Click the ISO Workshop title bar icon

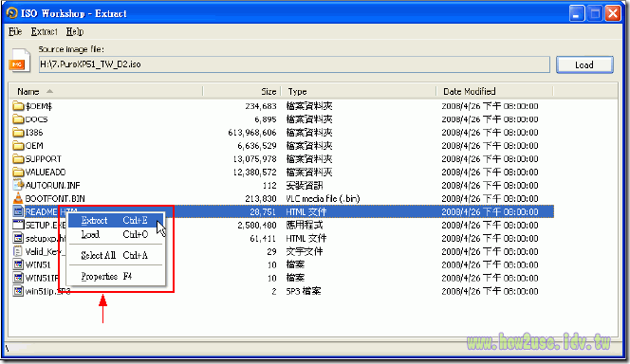(x=12, y=13)
